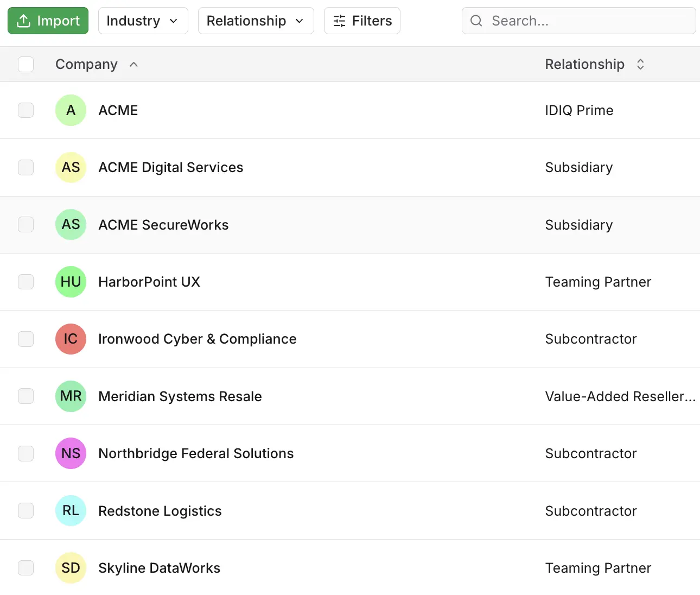Click the Northbridge Federal Solutions avatar
Screen dimensions: 700x595
click(x=71, y=453)
